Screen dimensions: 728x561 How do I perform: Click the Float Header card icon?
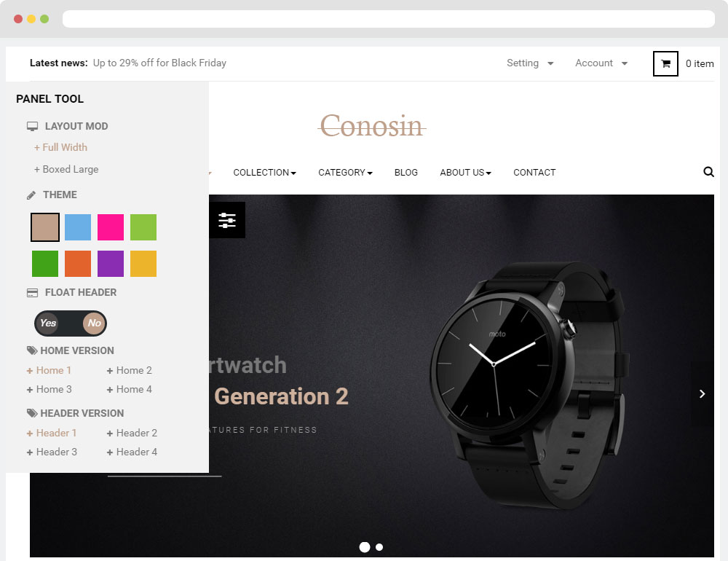click(33, 293)
